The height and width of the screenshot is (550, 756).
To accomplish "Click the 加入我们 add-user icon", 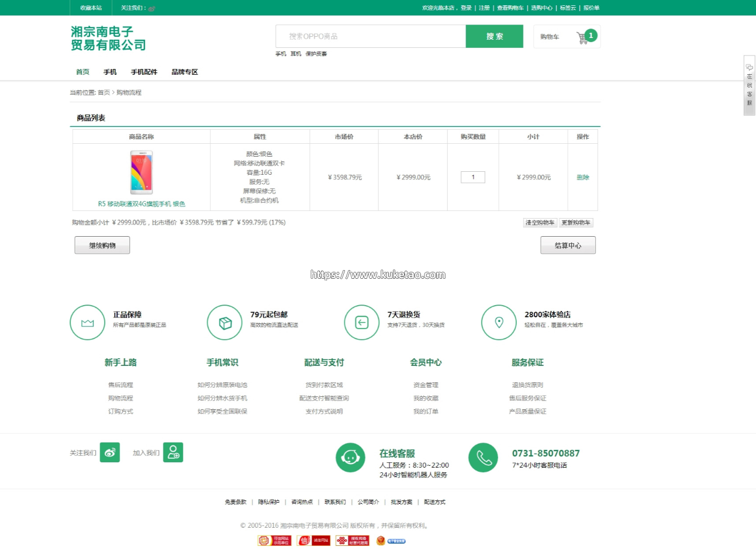I will pos(173,452).
